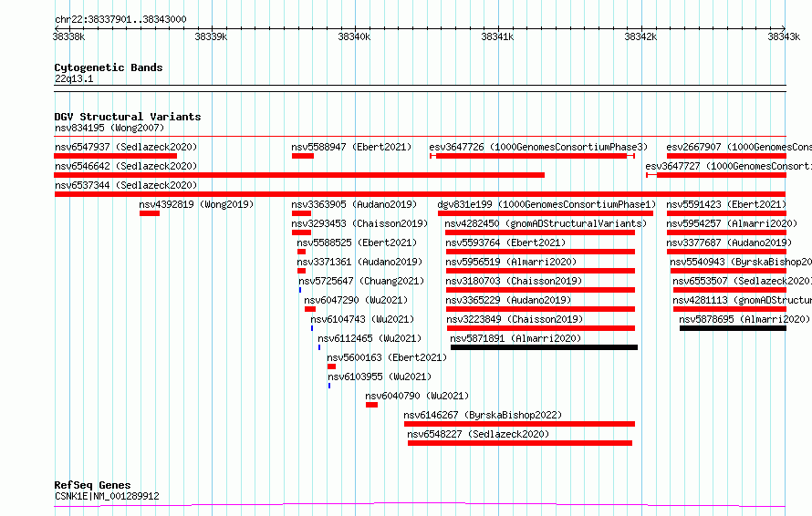The width and height of the screenshot is (812, 516).
Task: Select nsv3371361 (Audano2019) variant
Action: coord(359,262)
